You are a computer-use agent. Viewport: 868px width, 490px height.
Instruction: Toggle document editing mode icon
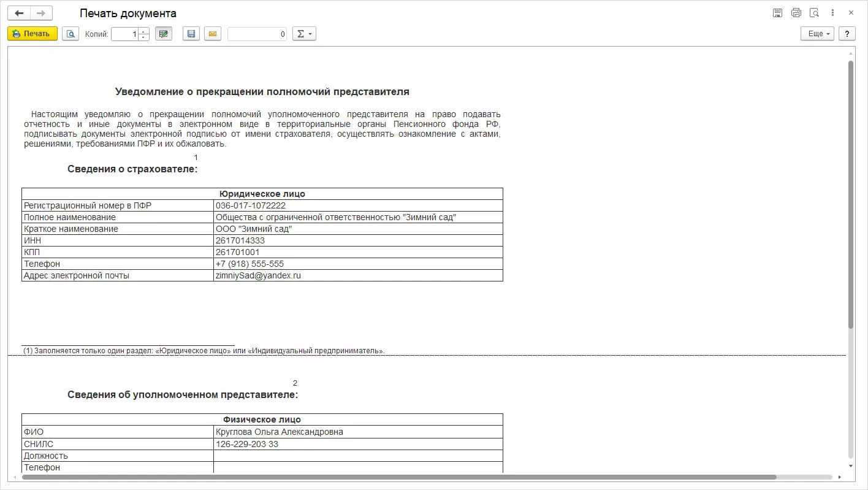tap(163, 34)
